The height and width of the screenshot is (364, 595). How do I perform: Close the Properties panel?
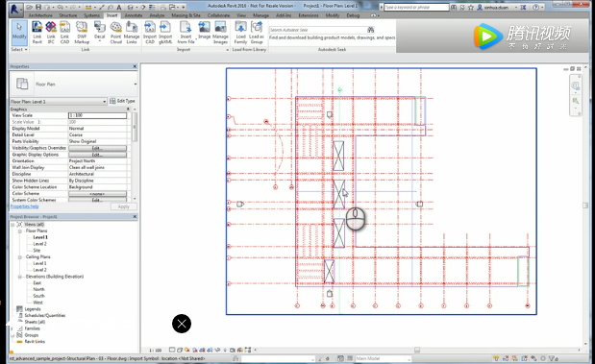point(135,66)
